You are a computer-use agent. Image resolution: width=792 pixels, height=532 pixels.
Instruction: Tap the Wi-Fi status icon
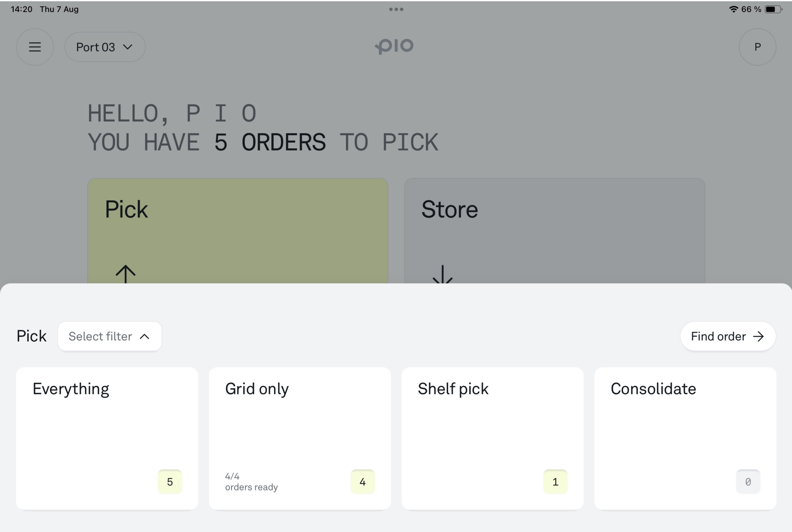click(x=733, y=9)
